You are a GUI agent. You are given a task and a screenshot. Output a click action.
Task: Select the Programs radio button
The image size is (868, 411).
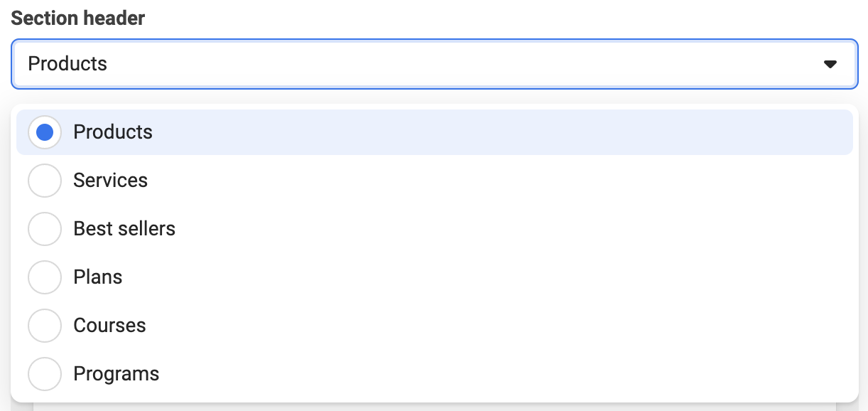pyautogui.click(x=45, y=374)
